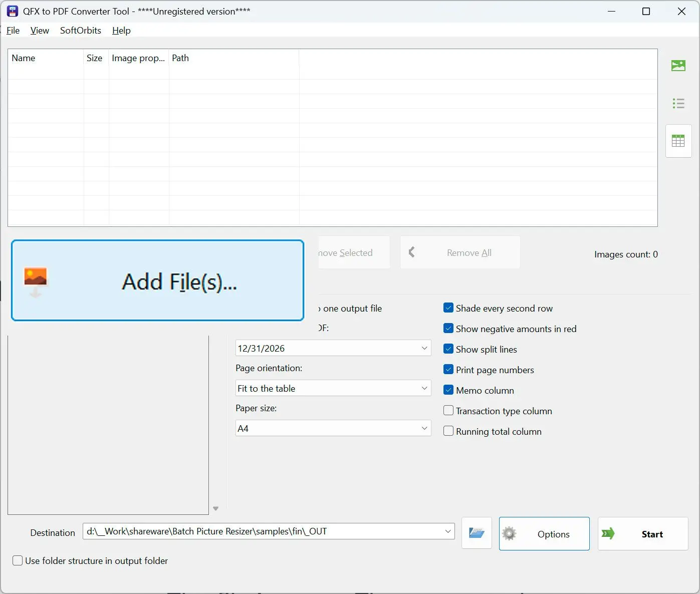Sort file list by Size column
The width and height of the screenshot is (700, 594).
pyautogui.click(x=96, y=58)
